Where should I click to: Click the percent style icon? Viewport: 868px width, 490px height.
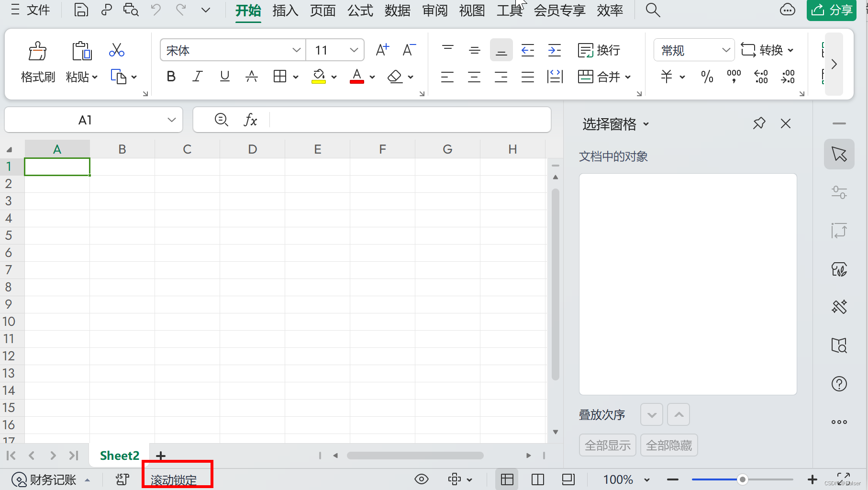707,77
